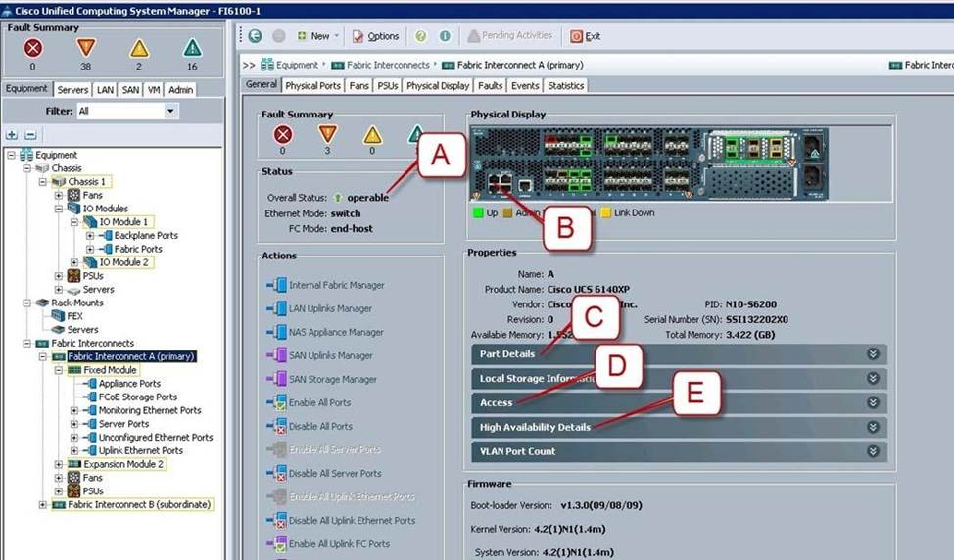Click the major fault orange triangle icon
The height and width of the screenshot is (560, 954).
pos(86,48)
